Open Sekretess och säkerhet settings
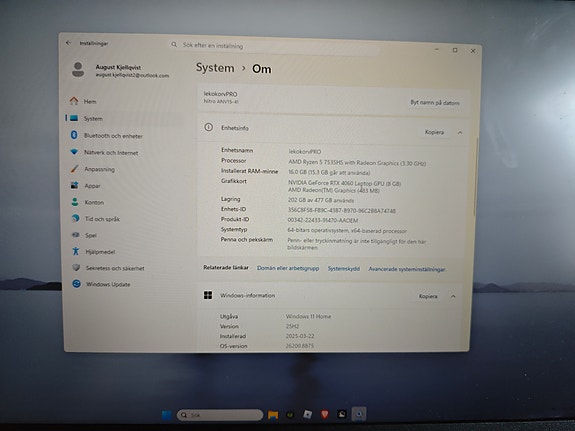This screenshot has width=575, height=431. coord(108,268)
